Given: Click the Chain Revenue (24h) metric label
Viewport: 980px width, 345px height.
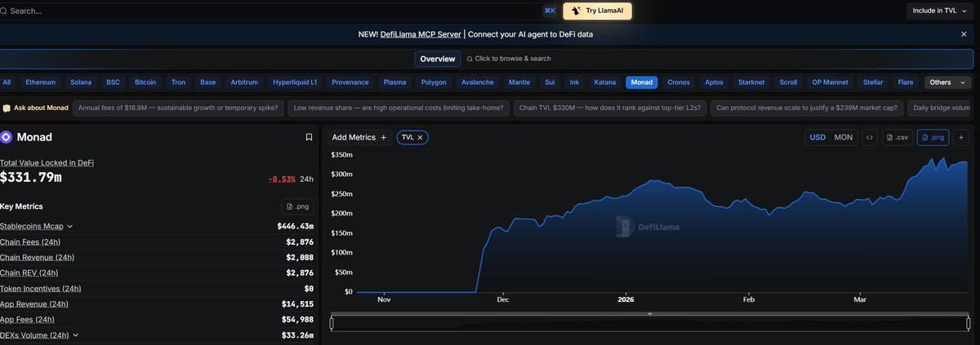Looking at the screenshot, I should point(35,258).
